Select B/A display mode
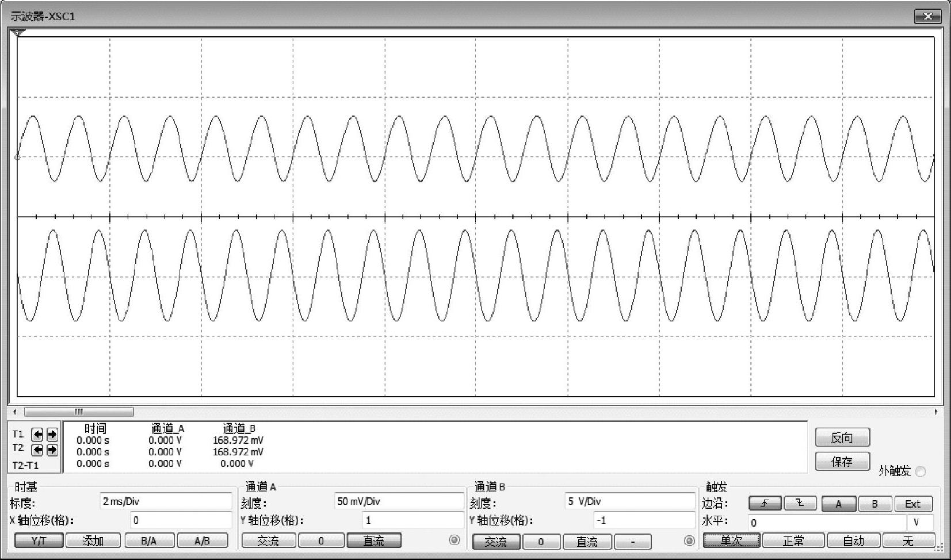This screenshot has height=560, width=951. point(149,541)
